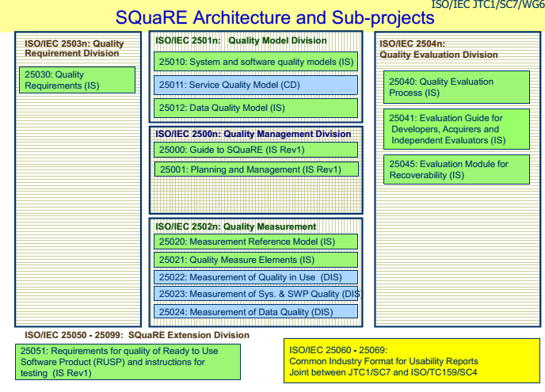Image resolution: width=545 pixels, height=392 pixels.
Task: Select the 25010 System and software quality models box
Action: pyautogui.click(x=256, y=61)
